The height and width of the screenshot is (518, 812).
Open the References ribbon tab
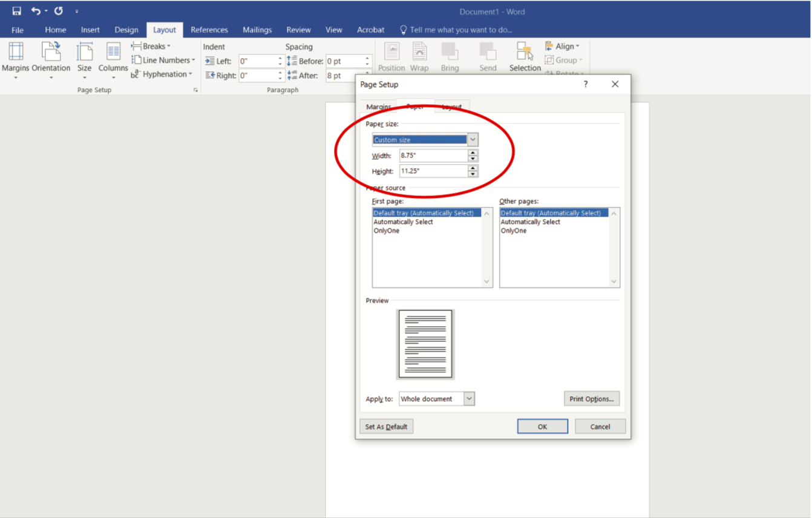(x=209, y=30)
